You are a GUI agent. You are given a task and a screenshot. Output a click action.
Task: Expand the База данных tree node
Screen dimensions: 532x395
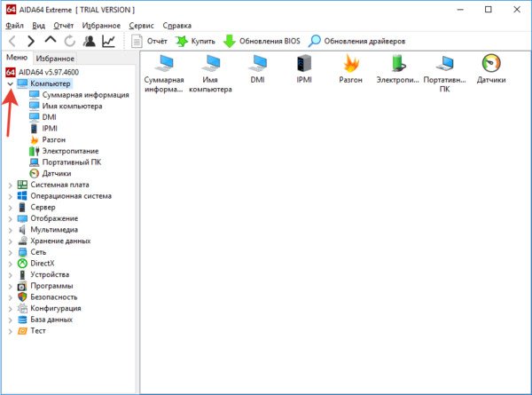[x=10, y=320]
